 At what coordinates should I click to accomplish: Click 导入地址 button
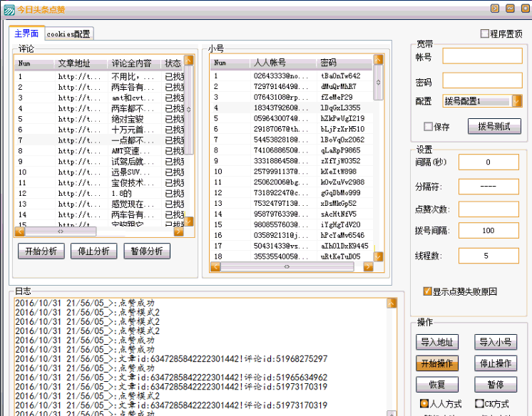[x=437, y=342]
